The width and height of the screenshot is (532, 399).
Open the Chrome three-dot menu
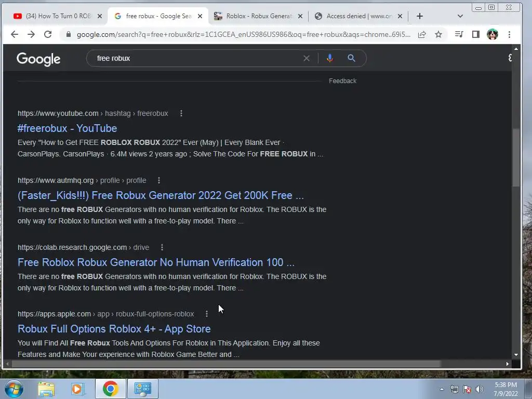(509, 34)
